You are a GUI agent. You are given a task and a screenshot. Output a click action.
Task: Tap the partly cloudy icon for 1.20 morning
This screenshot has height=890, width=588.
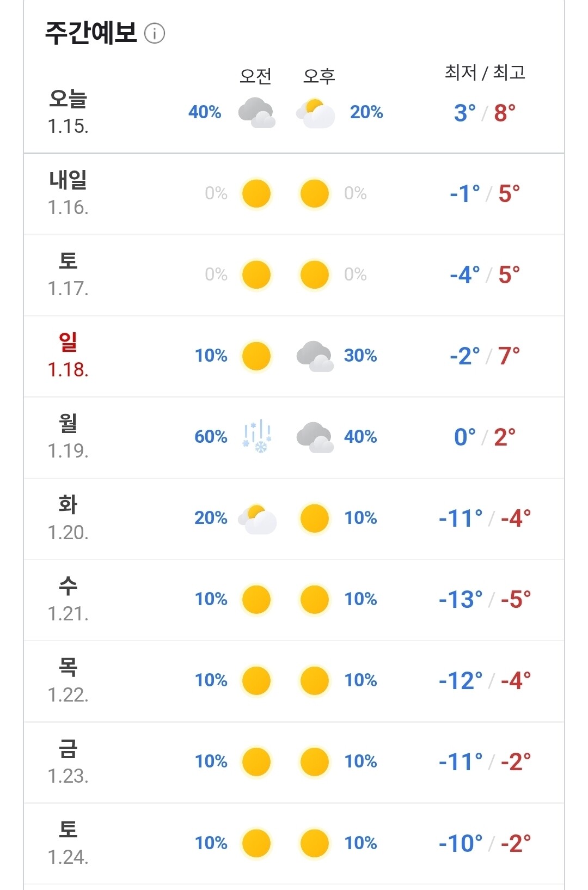(257, 519)
